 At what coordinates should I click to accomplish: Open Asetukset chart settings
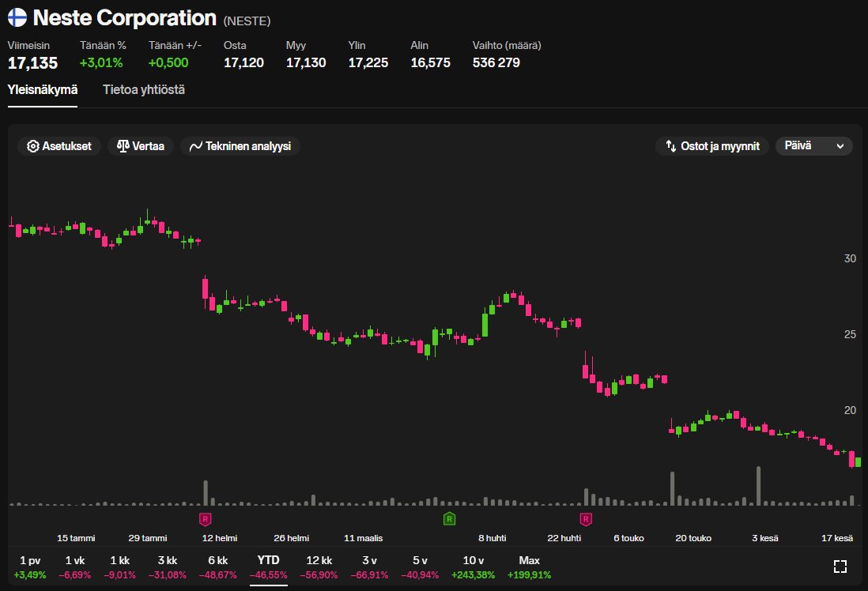(59, 146)
